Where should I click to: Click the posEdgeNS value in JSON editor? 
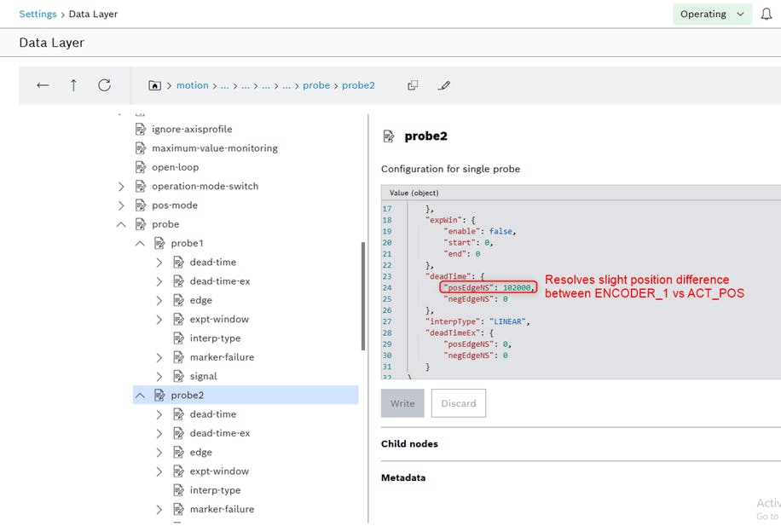coord(517,287)
